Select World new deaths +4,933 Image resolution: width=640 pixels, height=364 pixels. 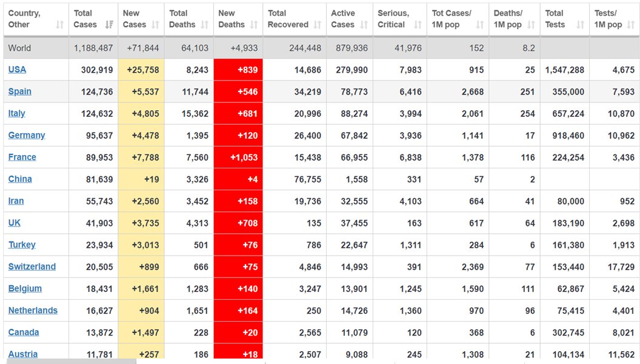(244, 48)
